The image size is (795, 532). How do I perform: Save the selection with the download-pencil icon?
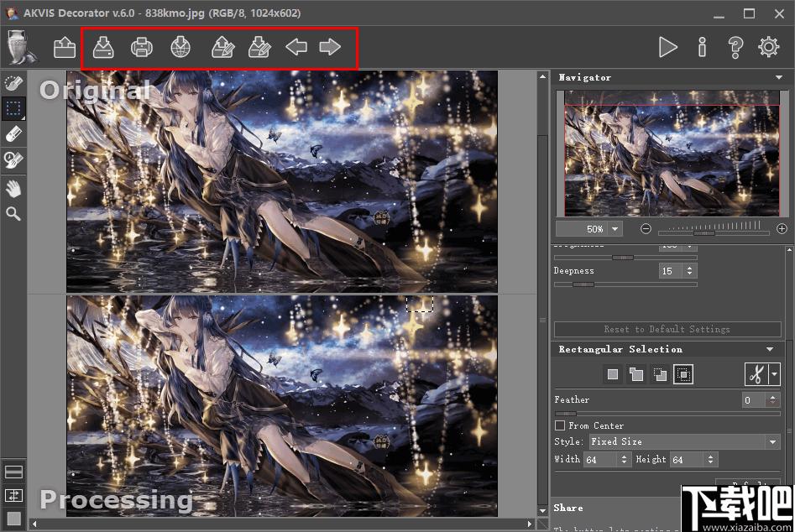(259, 48)
